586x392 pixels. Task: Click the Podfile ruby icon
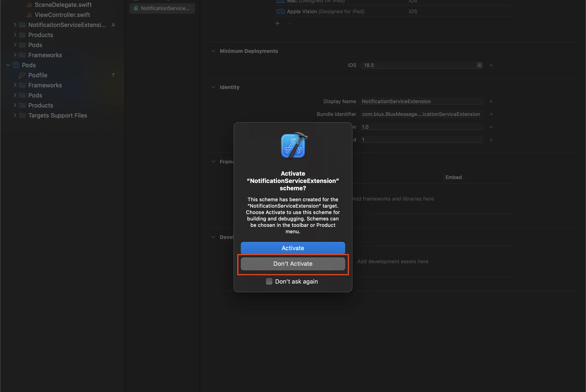pos(22,75)
